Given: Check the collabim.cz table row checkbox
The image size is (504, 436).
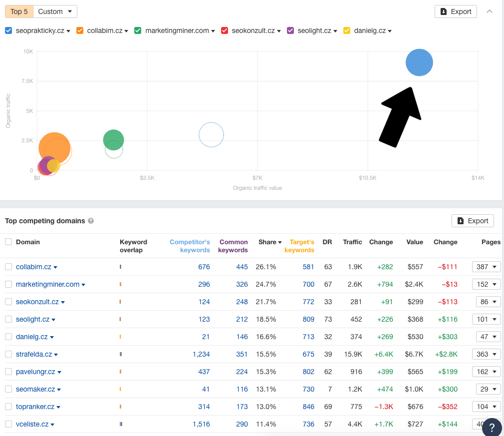Looking at the screenshot, I should (8, 267).
